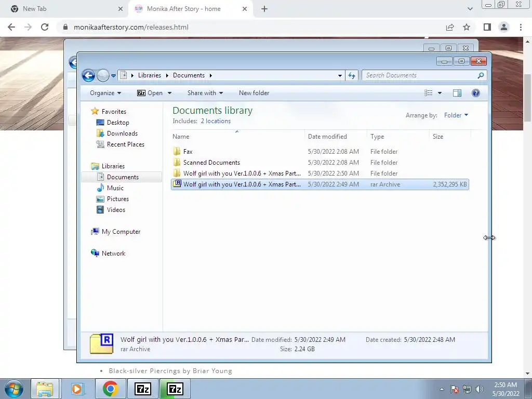The image size is (532, 399).
Task: Open Desktop in Favorites
Action: [118, 123]
